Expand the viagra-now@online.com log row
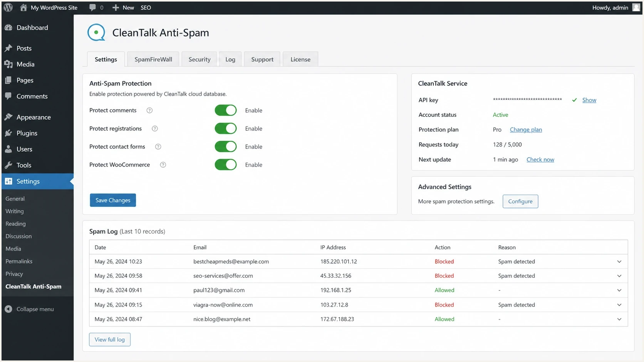This screenshot has width=644, height=362. pos(619,305)
